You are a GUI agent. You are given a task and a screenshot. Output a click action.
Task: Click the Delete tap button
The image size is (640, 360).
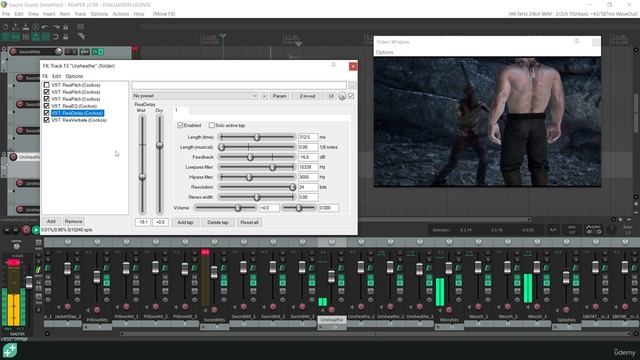point(218,222)
